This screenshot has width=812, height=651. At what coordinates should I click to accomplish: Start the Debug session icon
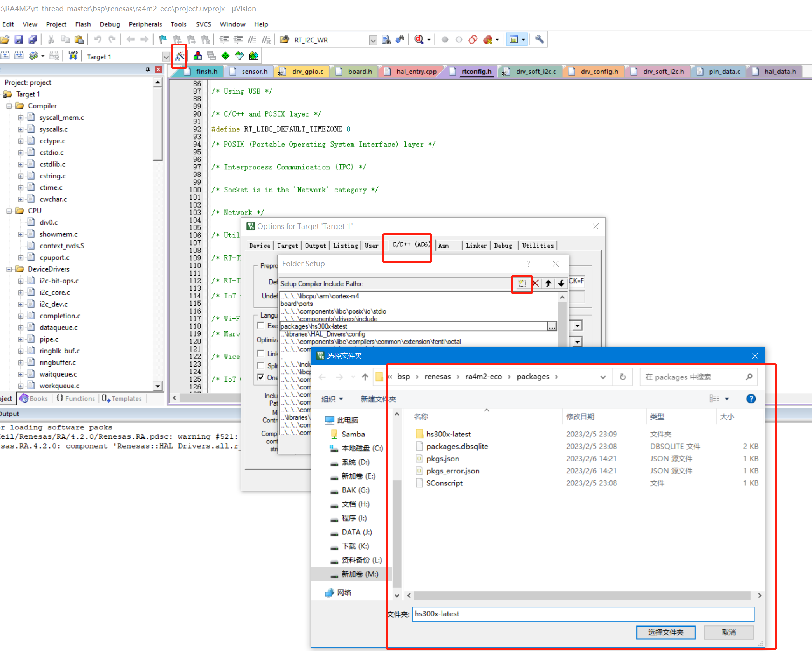click(x=419, y=39)
